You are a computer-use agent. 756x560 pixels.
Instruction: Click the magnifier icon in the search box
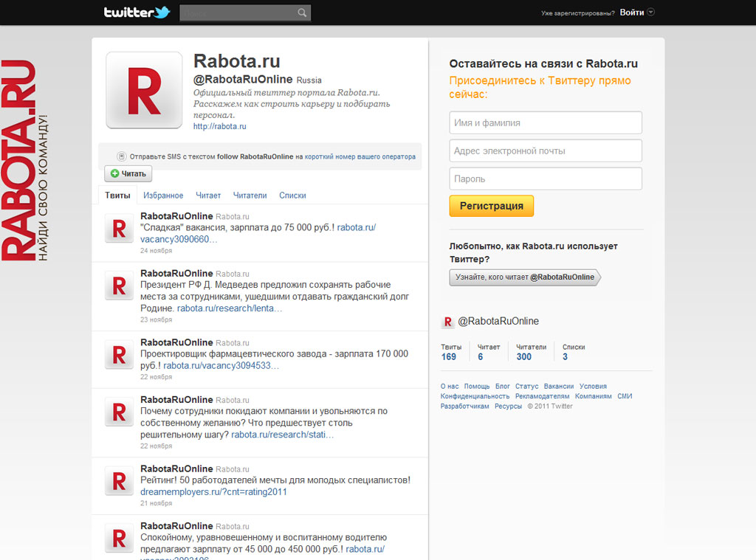click(x=302, y=13)
